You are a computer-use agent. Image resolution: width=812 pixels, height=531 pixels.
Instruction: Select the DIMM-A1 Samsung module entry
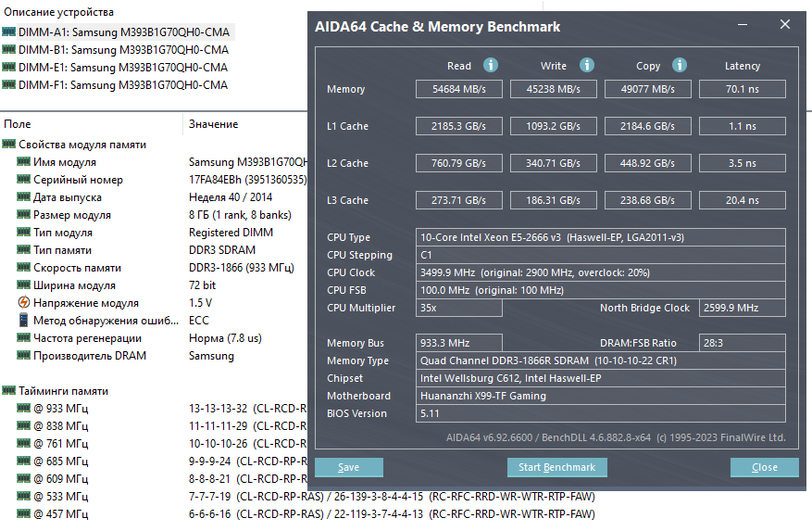point(124,32)
